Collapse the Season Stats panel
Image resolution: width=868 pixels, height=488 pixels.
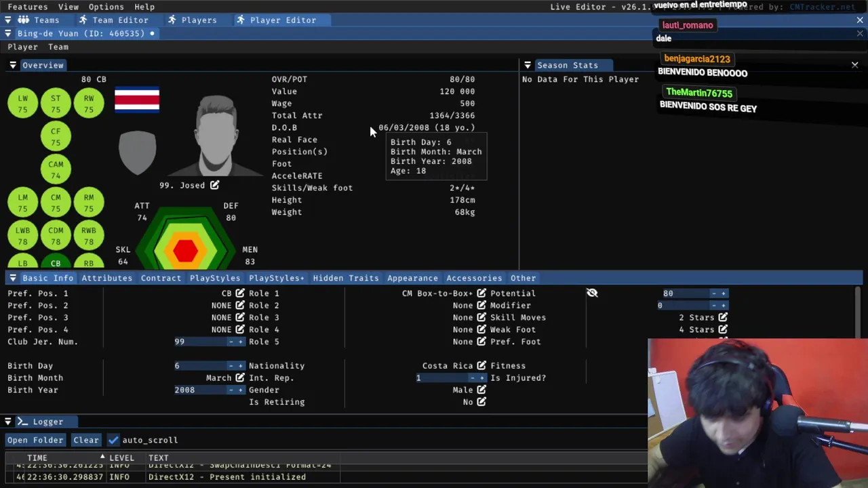point(527,66)
